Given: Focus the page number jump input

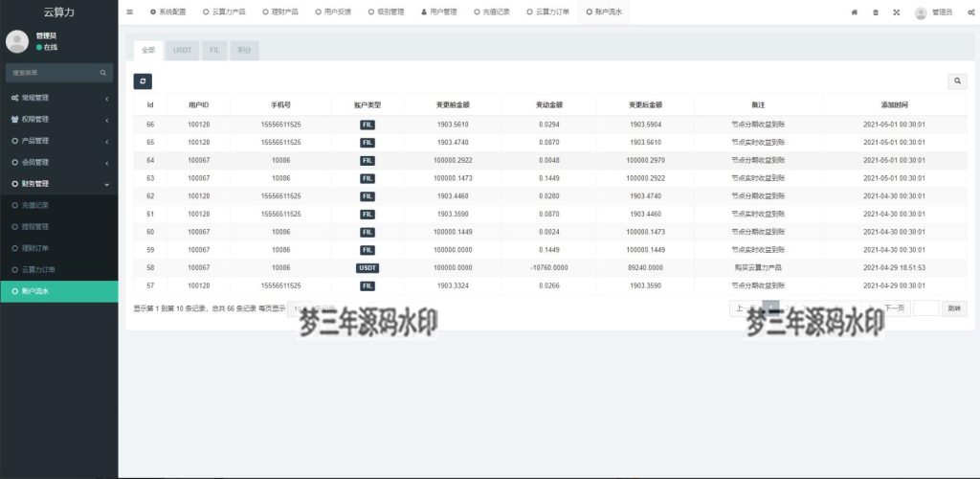Looking at the screenshot, I should click(x=926, y=308).
